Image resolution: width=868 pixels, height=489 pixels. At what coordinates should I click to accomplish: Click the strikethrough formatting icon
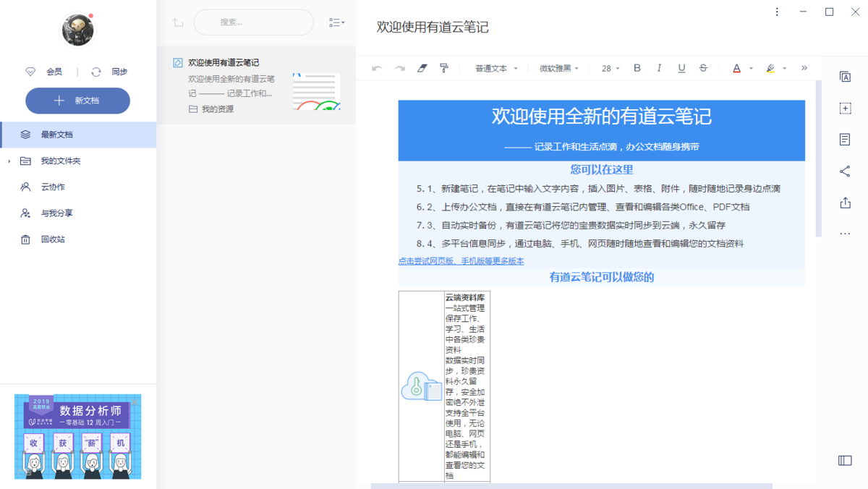point(703,68)
